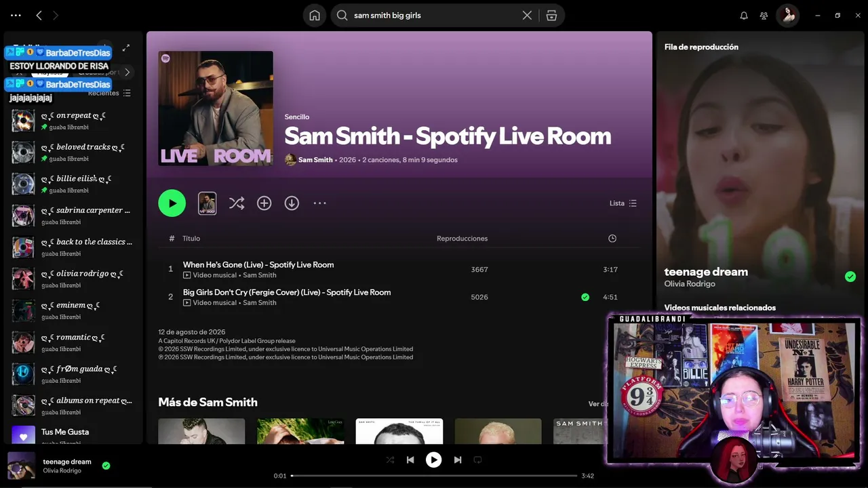
Task: Open the 'albums on repeat' playlist
Action: point(73,405)
